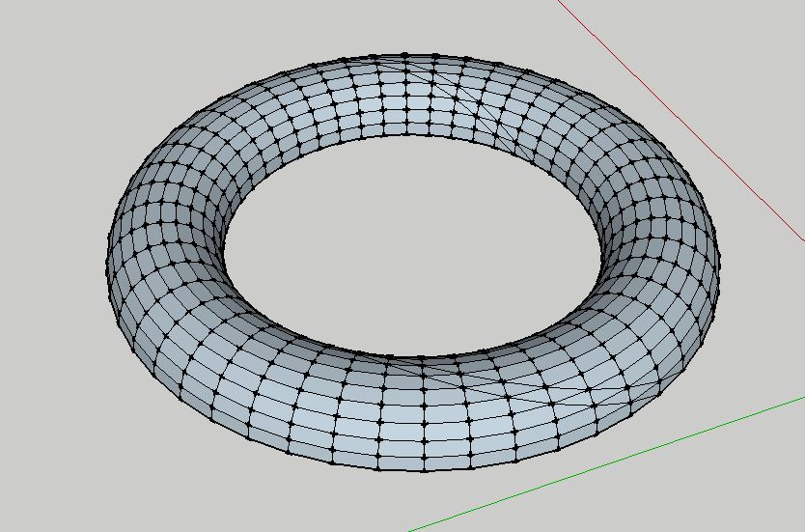805x532 pixels.
Task: Click the red axis line
Action: tap(680, 120)
